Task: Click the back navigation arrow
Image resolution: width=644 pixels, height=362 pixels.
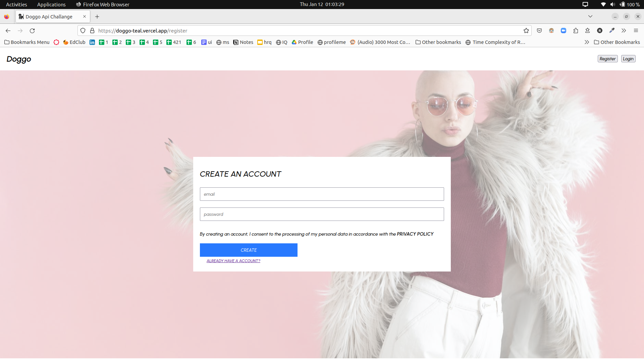Action: click(8, 31)
